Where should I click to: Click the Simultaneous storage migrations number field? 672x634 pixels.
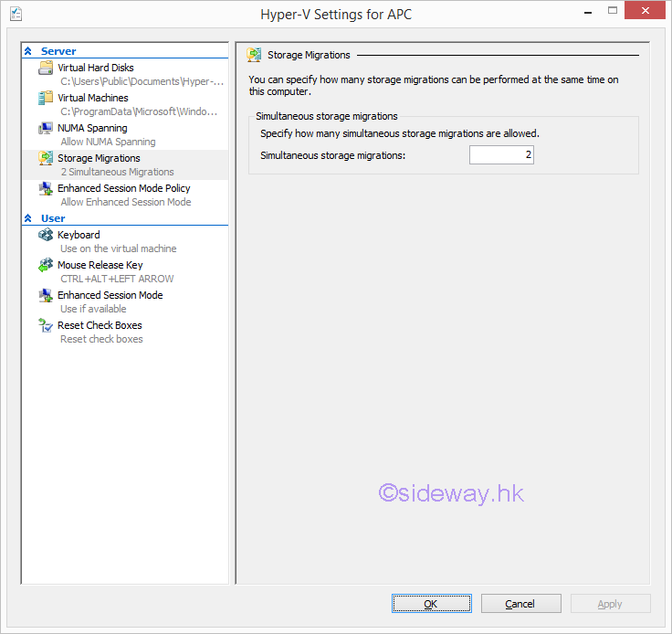click(501, 154)
